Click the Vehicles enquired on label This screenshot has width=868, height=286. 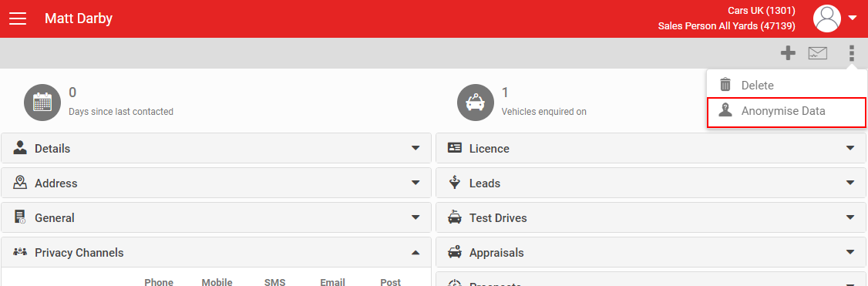pos(543,112)
